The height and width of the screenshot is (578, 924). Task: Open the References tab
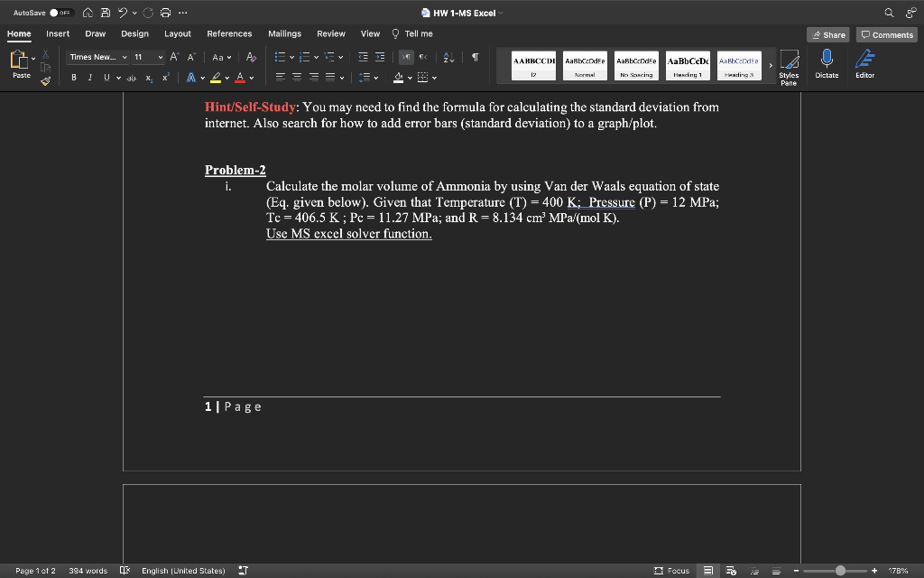(x=229, y=33)
